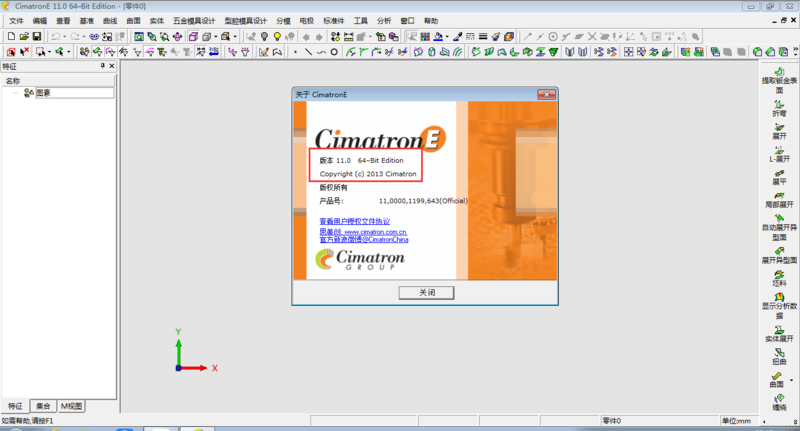800x431 pixels.
Task: Open the 帮助 (Help) menu
Action: [x=430, y=20]
